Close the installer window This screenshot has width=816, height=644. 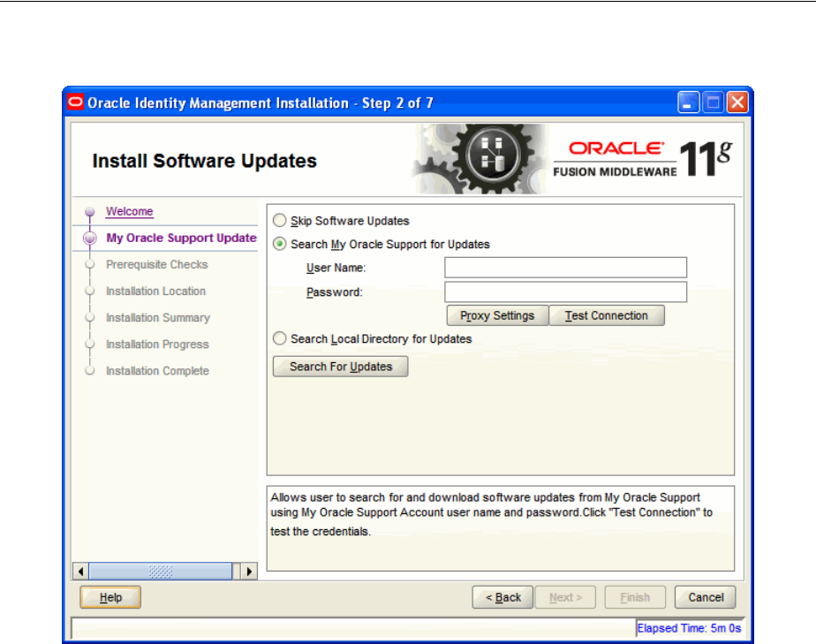737,102
